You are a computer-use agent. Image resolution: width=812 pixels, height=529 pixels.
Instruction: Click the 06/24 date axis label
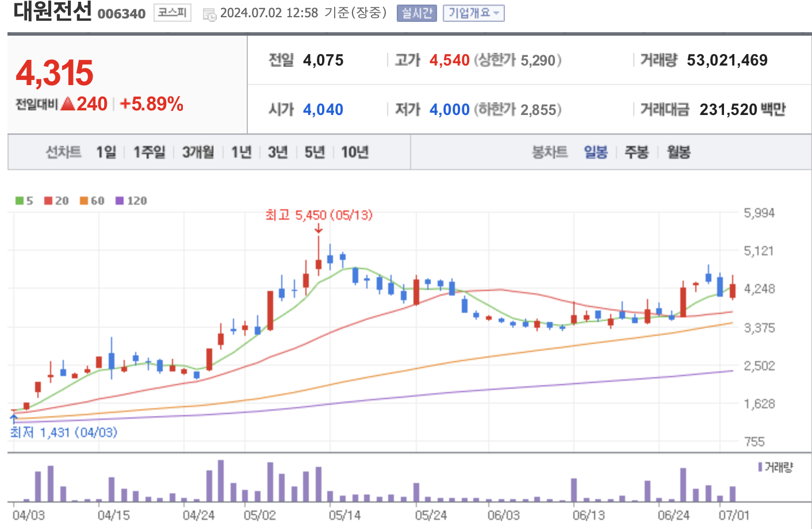(x=673, y=515)
